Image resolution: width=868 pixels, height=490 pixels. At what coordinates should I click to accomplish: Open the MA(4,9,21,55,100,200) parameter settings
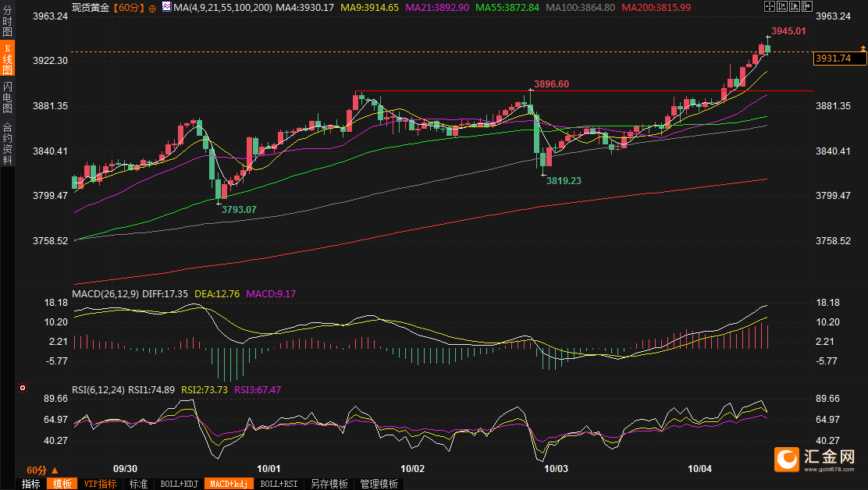coord(222,7)
